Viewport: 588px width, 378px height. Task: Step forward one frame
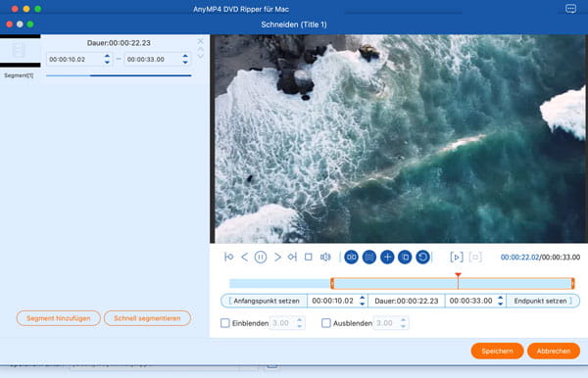[277, 257]
